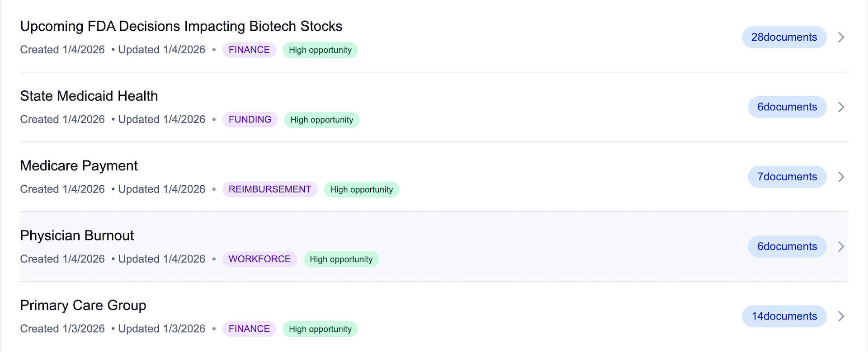Select the Primary Care Group title
This screenshot has width=868, height=352.
pos(83,305)
